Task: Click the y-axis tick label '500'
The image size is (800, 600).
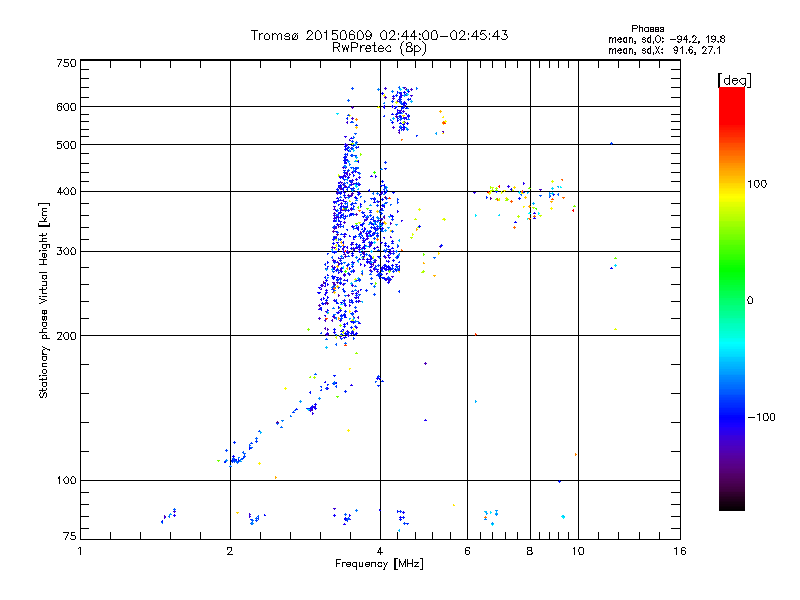Action: click(66, 145)
